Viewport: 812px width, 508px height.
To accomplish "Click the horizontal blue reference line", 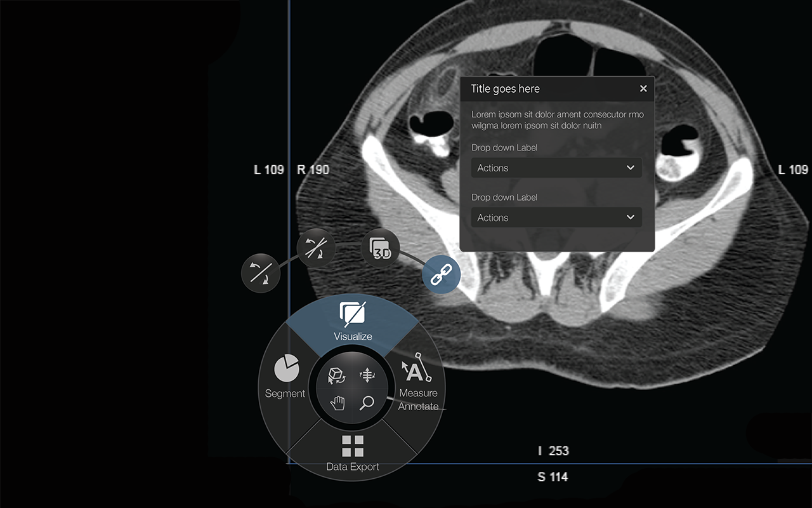I will tap(634, 464).
